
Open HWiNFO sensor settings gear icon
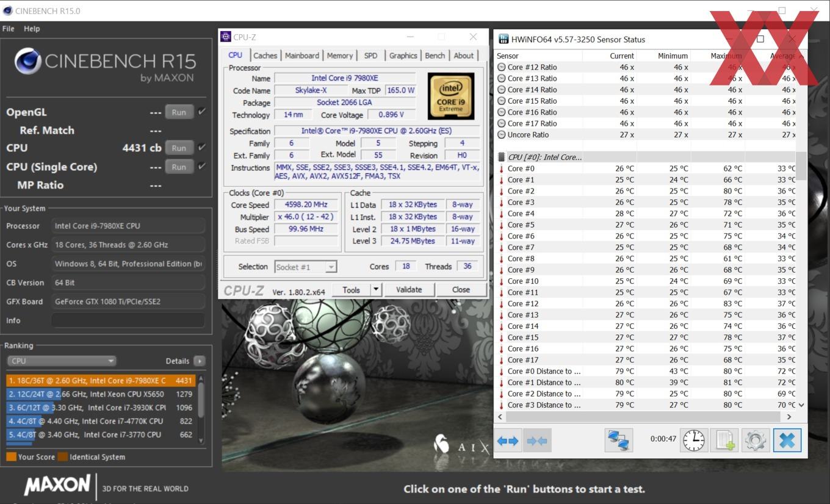755,441
